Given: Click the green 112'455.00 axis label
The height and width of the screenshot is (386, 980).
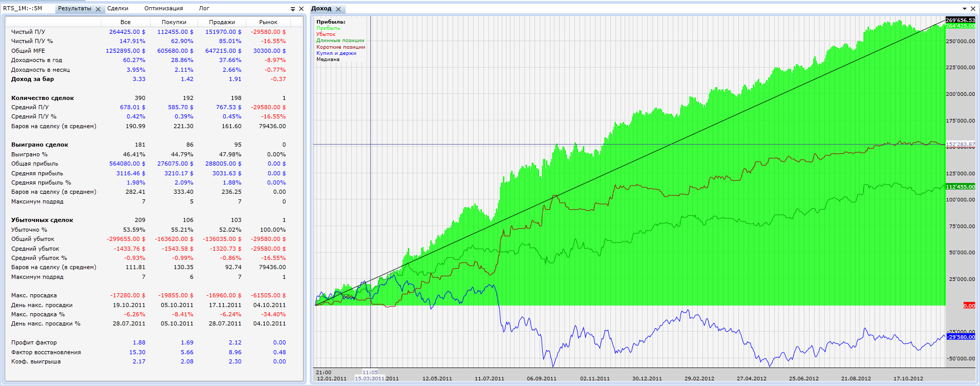Looking at the screenshot, I should [x=960, y=187].
